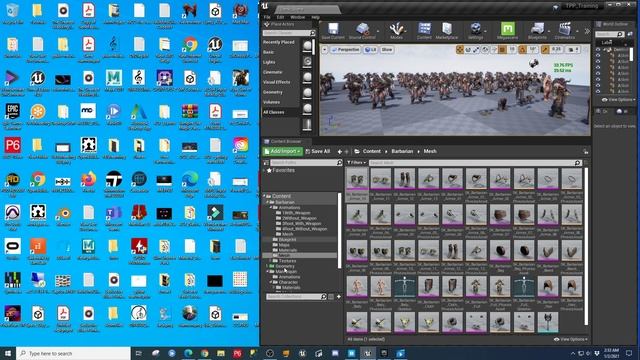
Task: Open the viewport options arrow menu
Action: (324, 50)
